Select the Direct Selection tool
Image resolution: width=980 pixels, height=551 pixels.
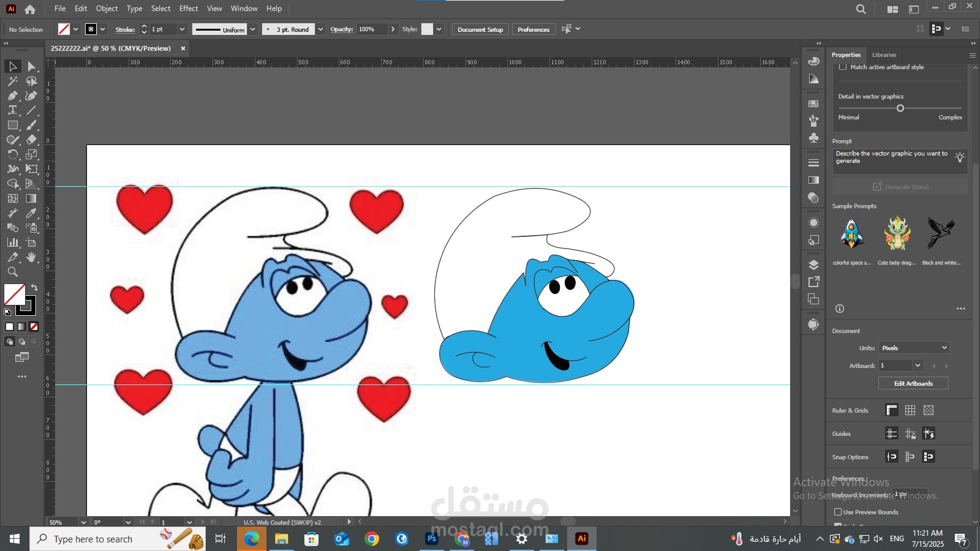coord(32,66)
